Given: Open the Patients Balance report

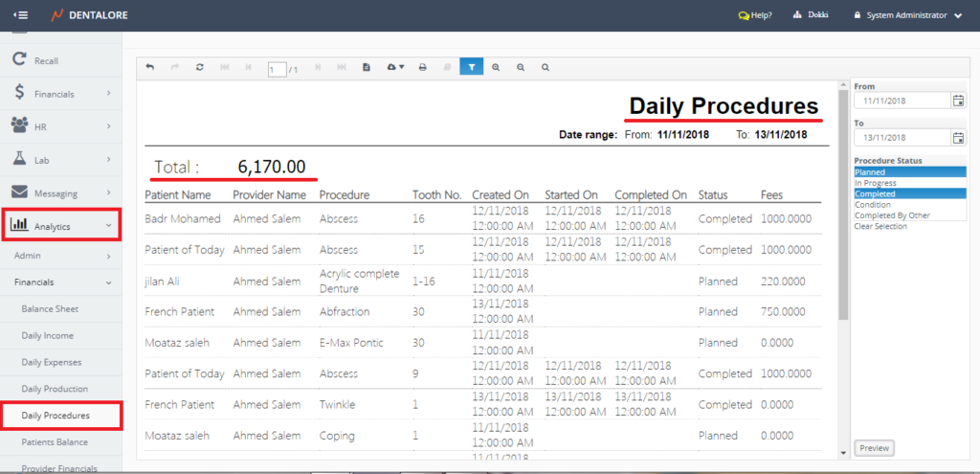Looking at the screenshot, I should tap(55, 442).
